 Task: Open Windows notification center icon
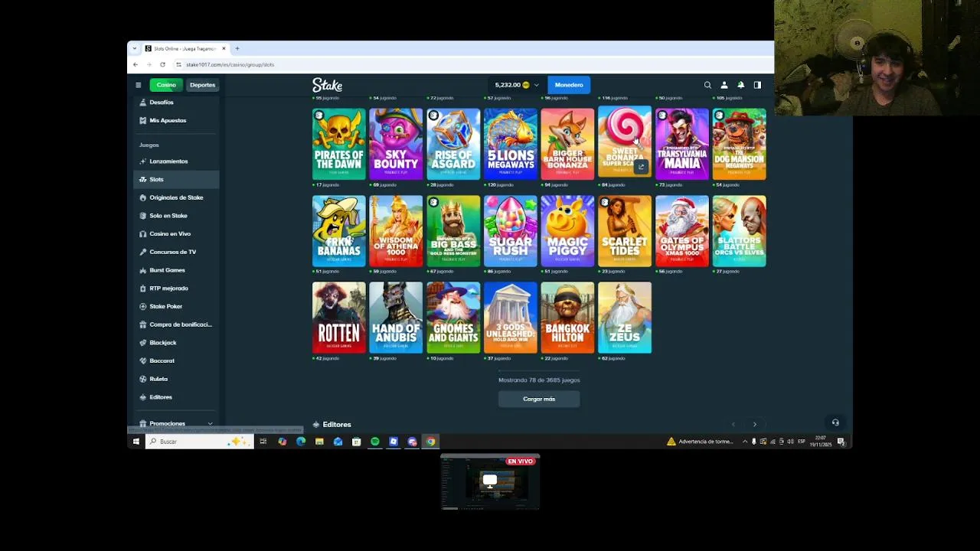pyautogui.click(x=841, y=442)
